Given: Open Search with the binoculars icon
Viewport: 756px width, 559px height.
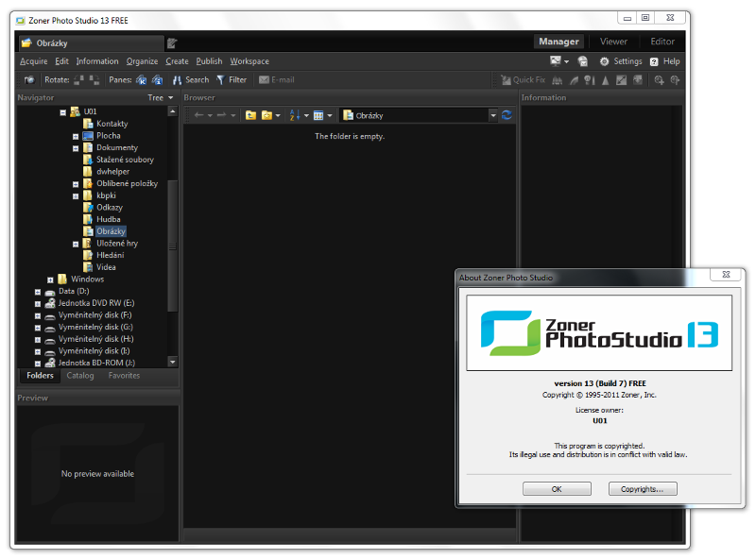Looking at the screenshot, I should pos(191,80).
